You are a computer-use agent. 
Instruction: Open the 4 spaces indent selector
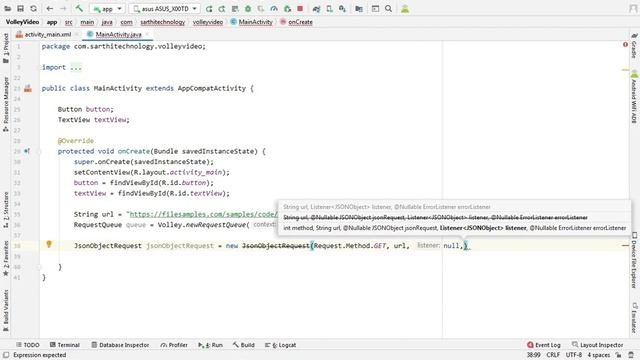click(598, 355)
